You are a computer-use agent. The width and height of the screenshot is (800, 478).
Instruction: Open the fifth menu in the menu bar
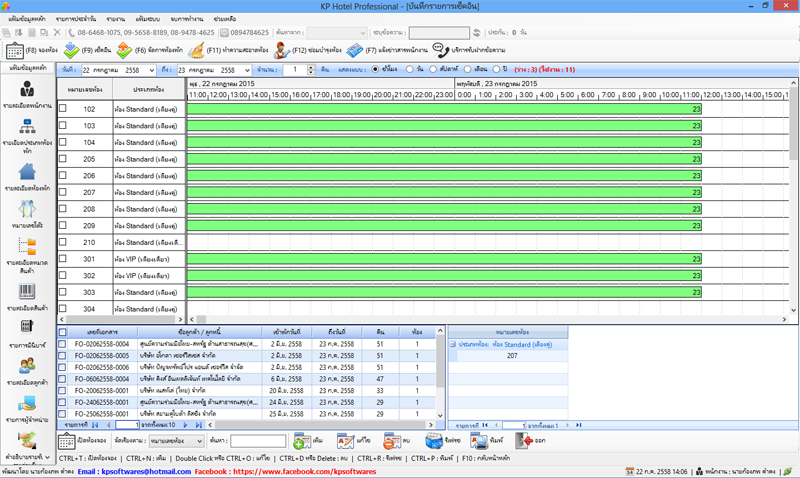coord(187,19)
